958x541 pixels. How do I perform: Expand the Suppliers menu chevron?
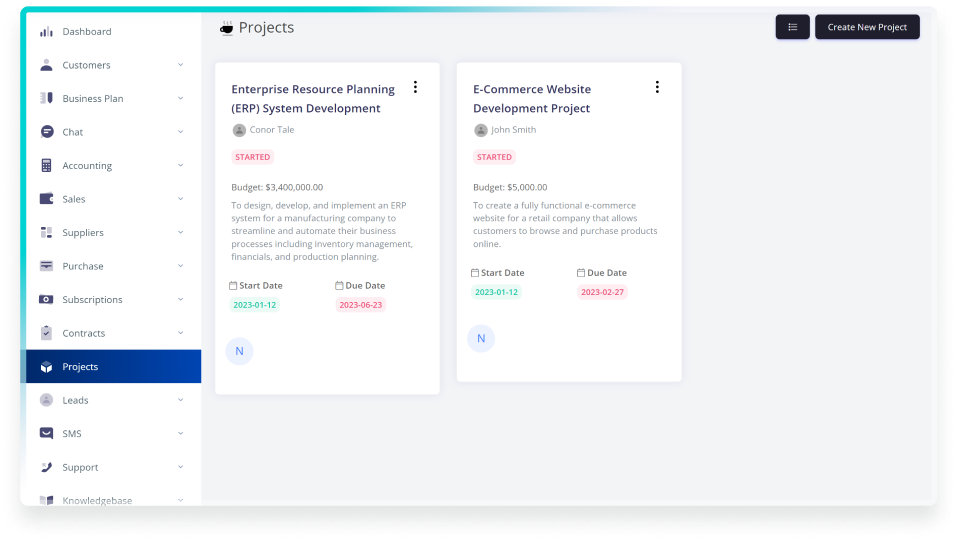pyautogui.click(x=180, y=233)
